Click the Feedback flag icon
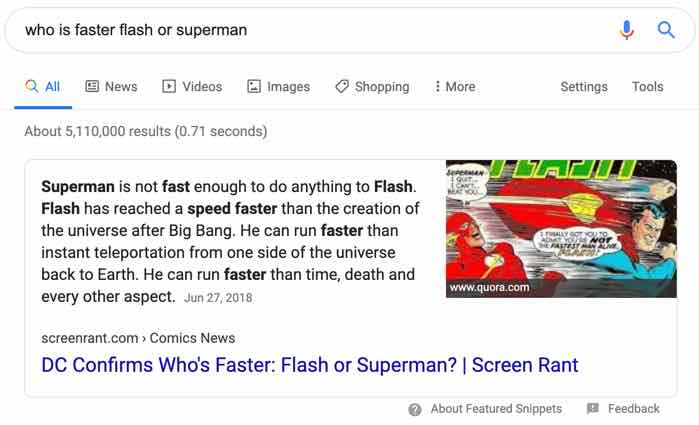Screen dimensions: 699x425 click(x=593, y=409)
